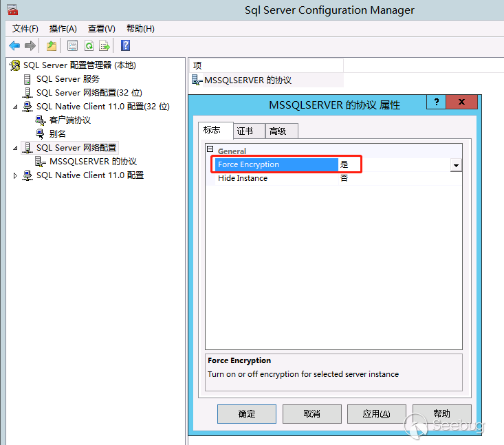Collapse the General property group
This screenshot has height=445, width=504.
point(210,149)
